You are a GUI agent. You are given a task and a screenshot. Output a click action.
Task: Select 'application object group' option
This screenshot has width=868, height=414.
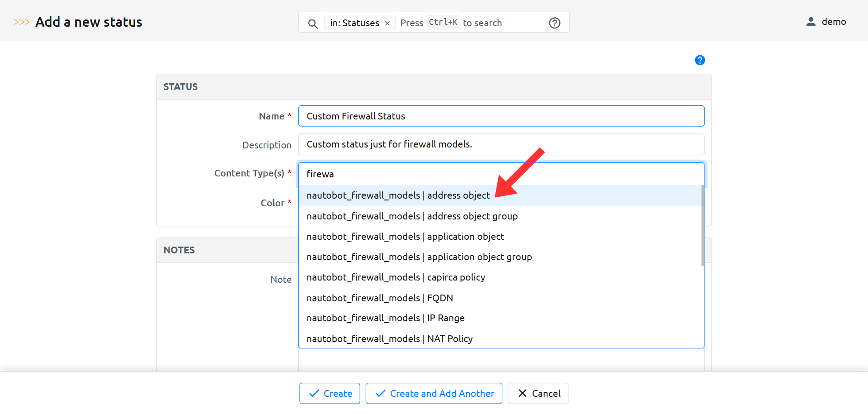(x=419, y=257)
